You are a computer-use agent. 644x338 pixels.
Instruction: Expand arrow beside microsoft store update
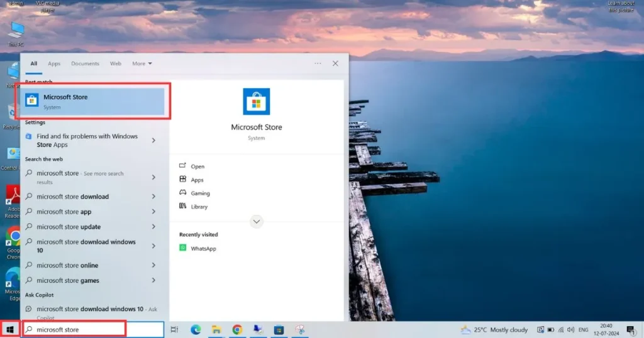[153, 226]
